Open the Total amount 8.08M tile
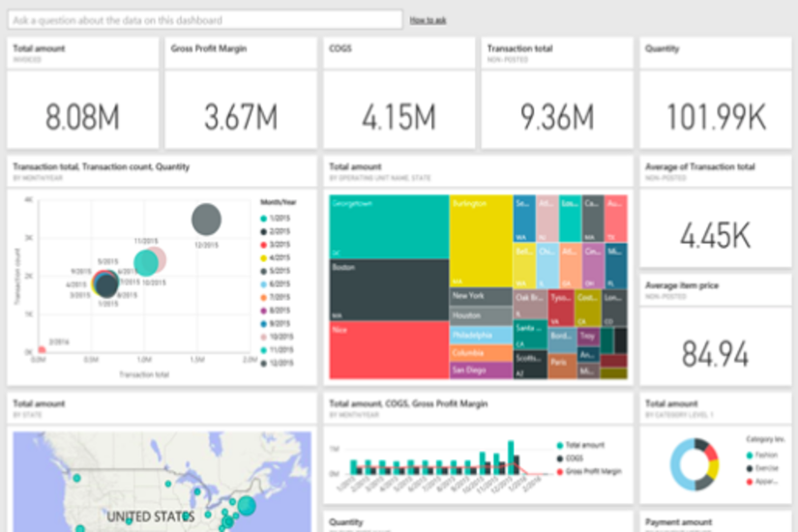This screenshot has height=532, width=798. [x=83, y=93]
